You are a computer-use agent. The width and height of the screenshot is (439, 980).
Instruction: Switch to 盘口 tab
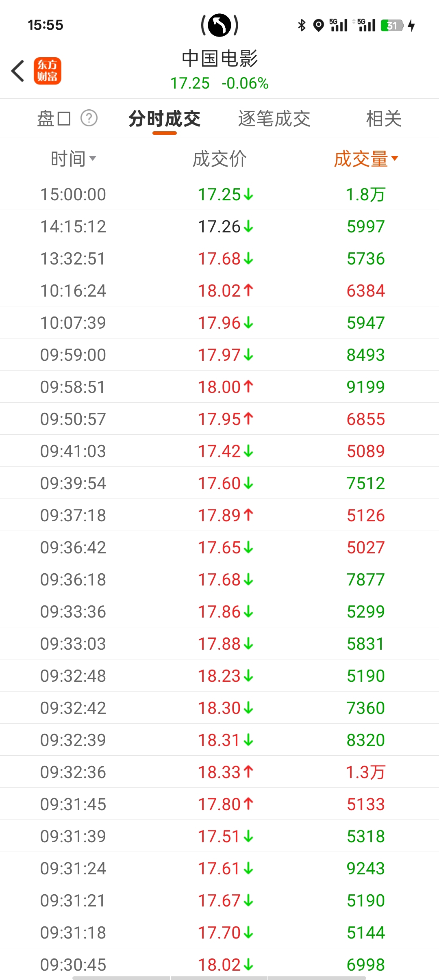54,119
